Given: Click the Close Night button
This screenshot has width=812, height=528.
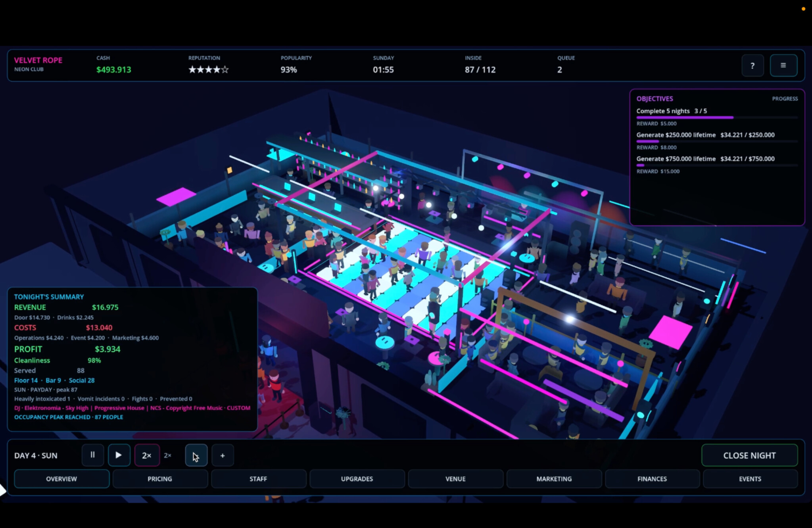Looking at the screenshot, I should pos(749,455).
